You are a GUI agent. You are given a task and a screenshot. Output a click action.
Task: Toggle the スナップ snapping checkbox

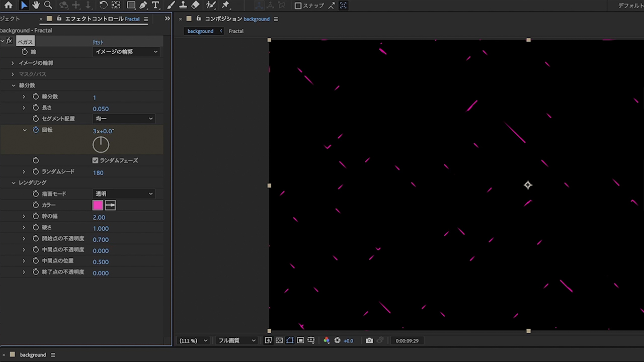298,6
